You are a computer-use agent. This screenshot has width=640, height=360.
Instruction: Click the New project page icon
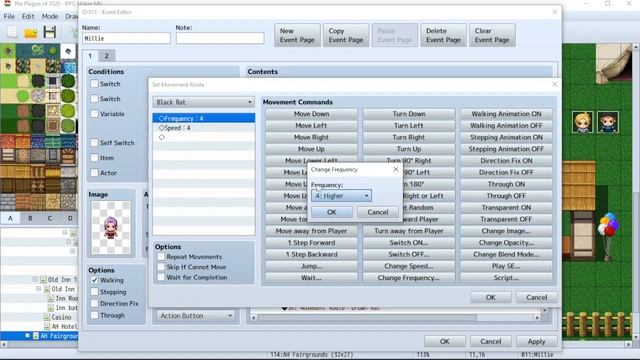12,32
